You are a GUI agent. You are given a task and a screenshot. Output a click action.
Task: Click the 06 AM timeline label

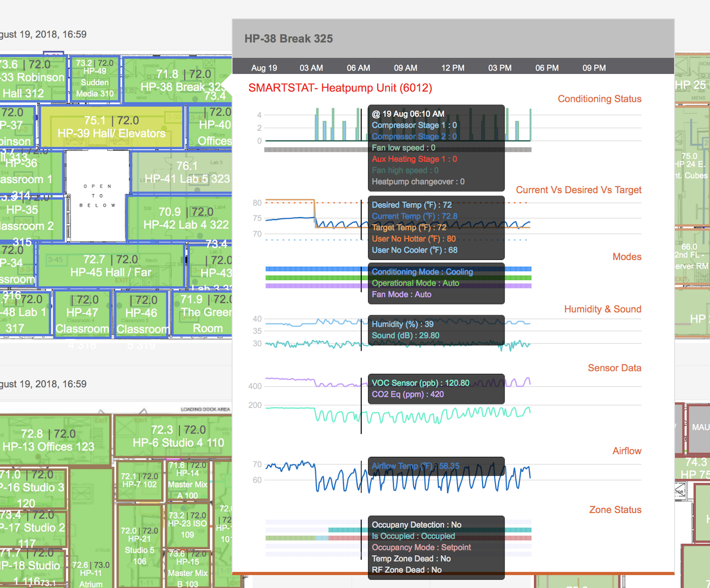pyautogui.click(x=358, y=68)
